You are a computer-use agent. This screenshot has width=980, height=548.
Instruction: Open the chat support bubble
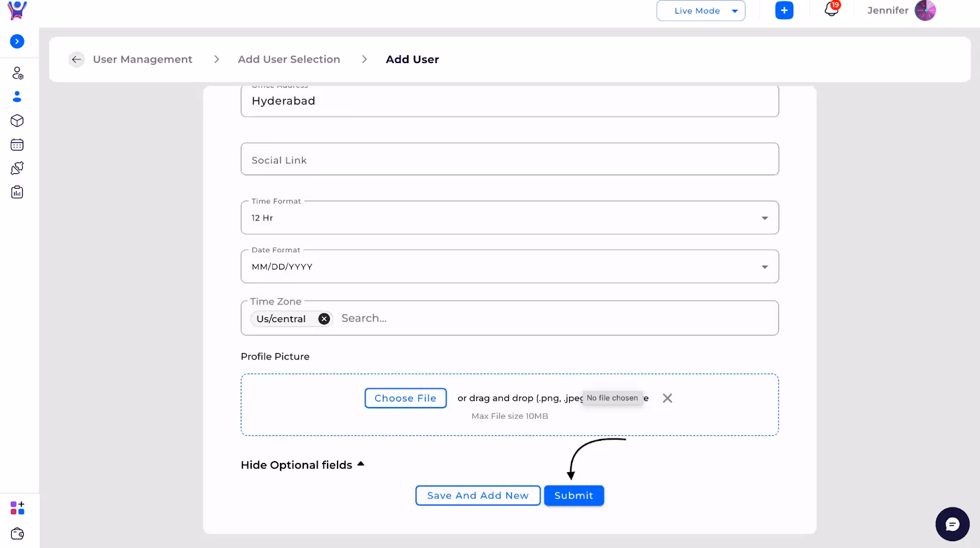(952, 524)
